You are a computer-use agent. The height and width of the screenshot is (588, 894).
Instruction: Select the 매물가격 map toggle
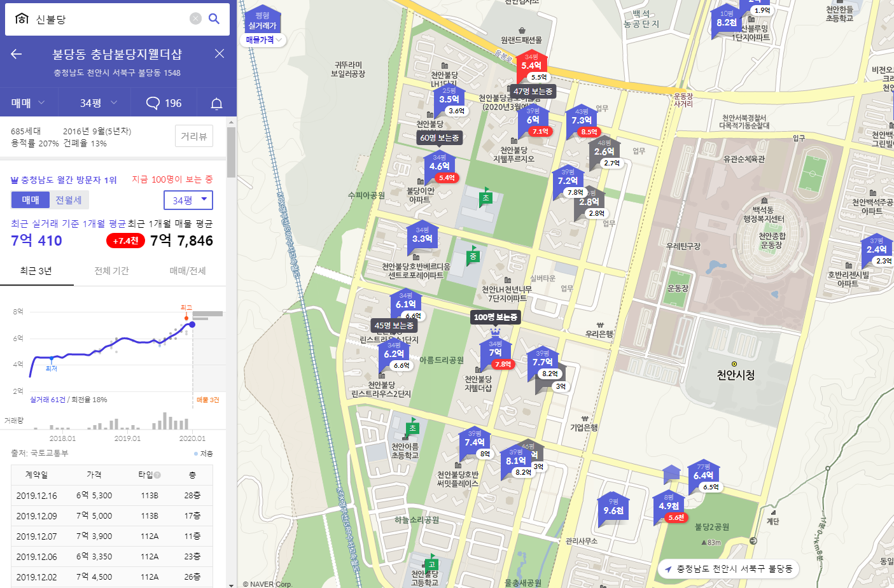(263, 39)
